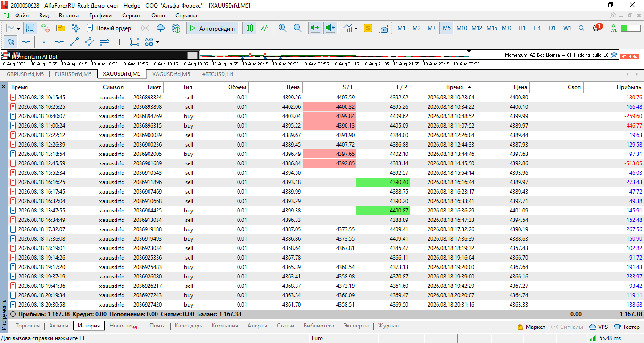Toggle auto scroll chart to end
Screen dimensions: 644x343
pyautogui.click(x=314, y=28)
